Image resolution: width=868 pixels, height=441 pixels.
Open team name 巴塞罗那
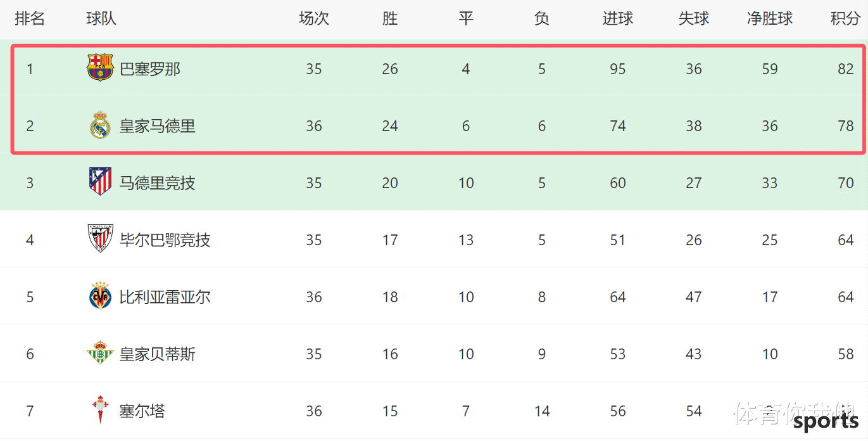pyautogui.click(x=150, y=68)
